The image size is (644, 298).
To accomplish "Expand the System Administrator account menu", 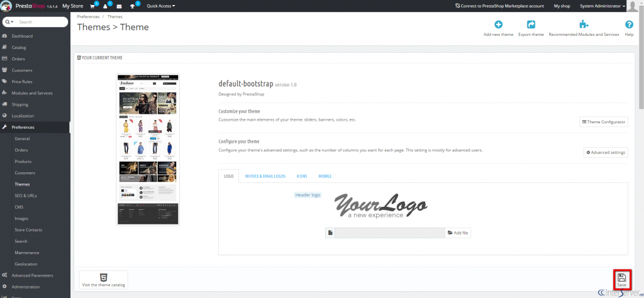I will click(x=602, y=6).
